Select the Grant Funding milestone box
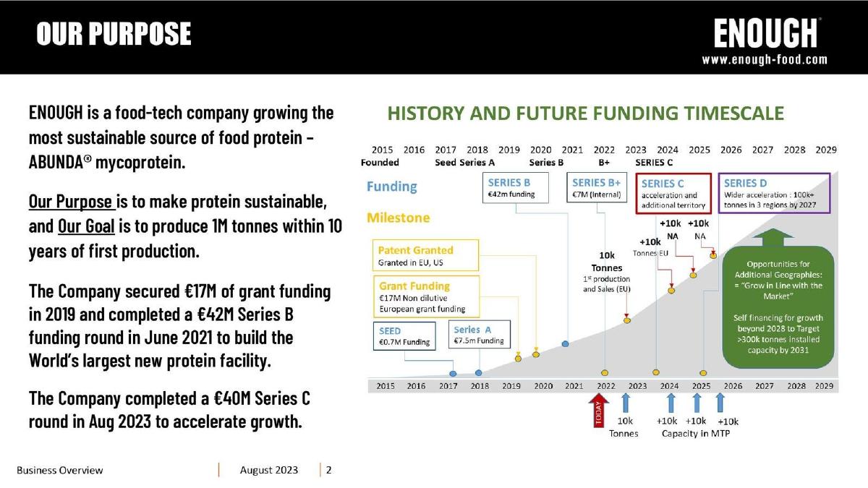The image size is (868, 488). (426, 297)
